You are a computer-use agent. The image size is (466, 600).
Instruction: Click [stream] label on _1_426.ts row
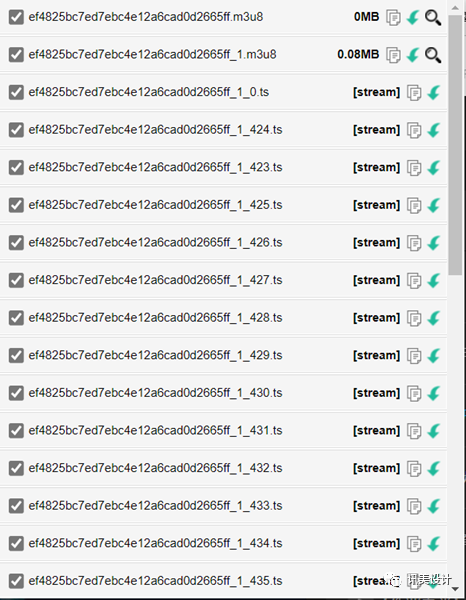[x=376, y=243]
